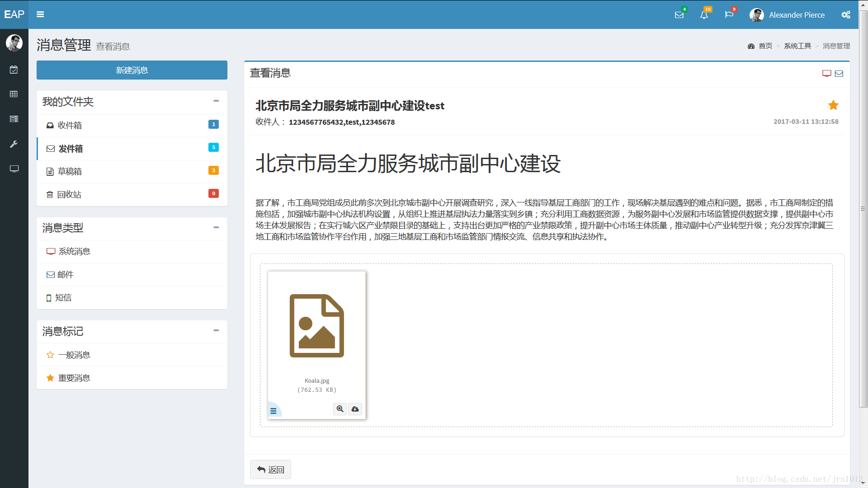Open the server list icon in left sidebar
The width and height of the screenshot is (868, 488).
pos(14,119)
